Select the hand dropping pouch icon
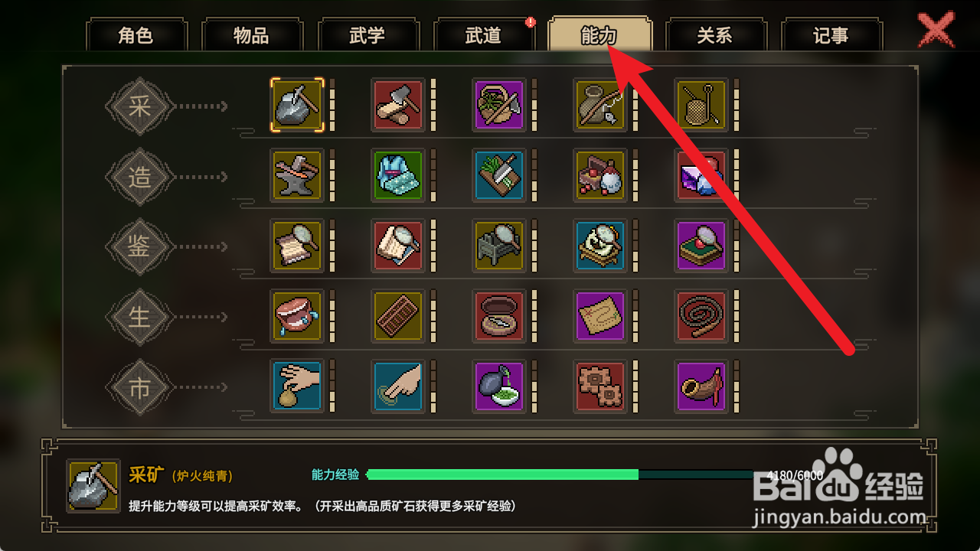 (x=297, y=386)
